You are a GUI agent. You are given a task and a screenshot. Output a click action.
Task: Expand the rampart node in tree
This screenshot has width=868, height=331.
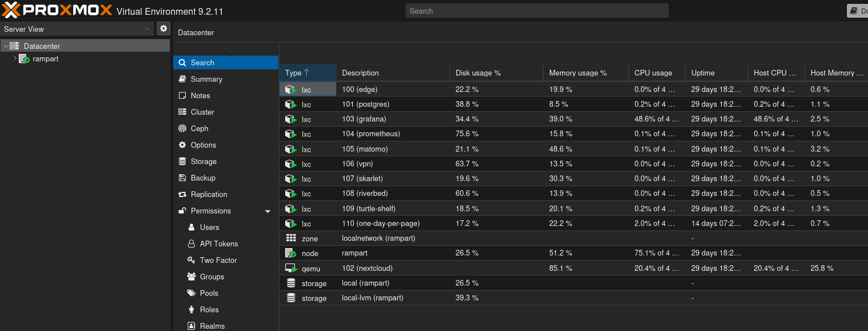coord(15,58)
